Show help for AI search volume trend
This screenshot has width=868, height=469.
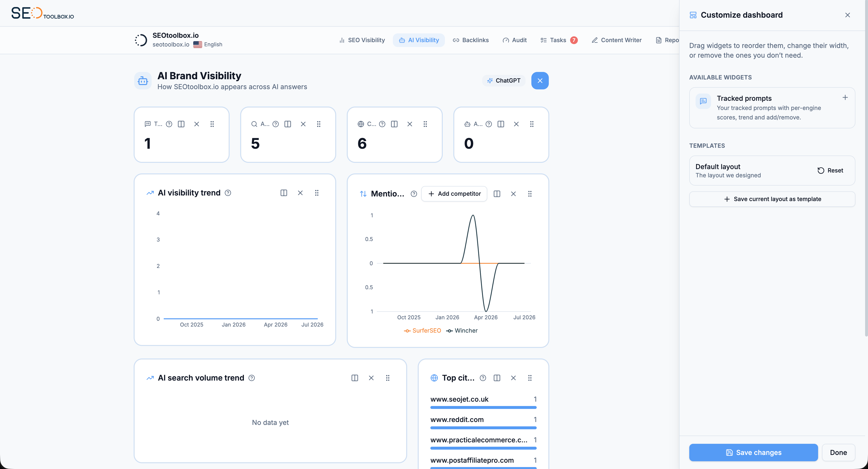[x=252, y=378]
